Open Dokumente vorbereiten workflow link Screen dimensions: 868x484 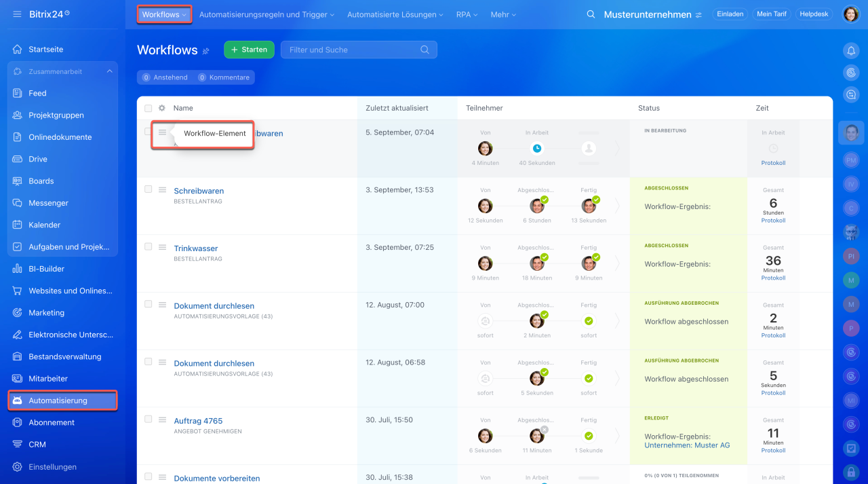217,479
